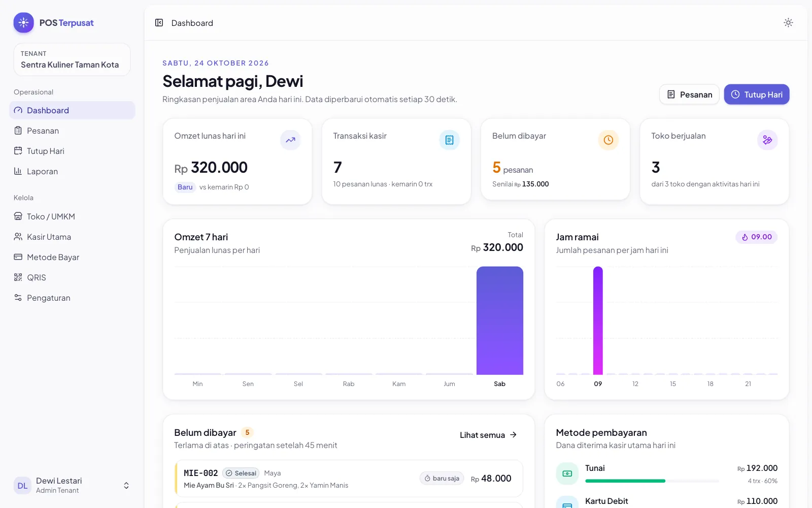Open Kasir Utama in sidebar

(x=72, y=237)
